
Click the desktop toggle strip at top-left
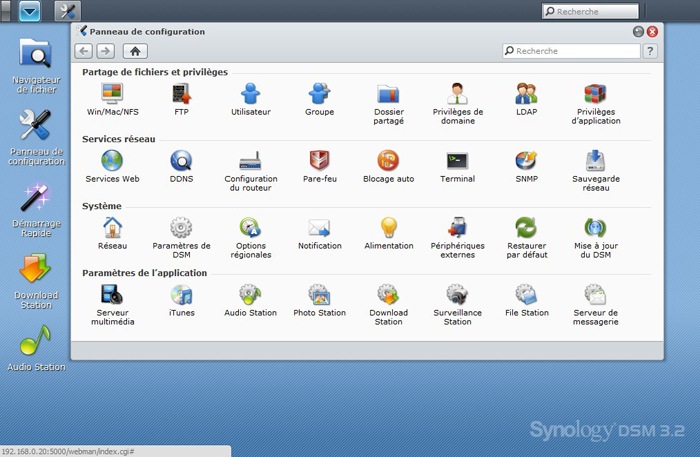[5, 11]
